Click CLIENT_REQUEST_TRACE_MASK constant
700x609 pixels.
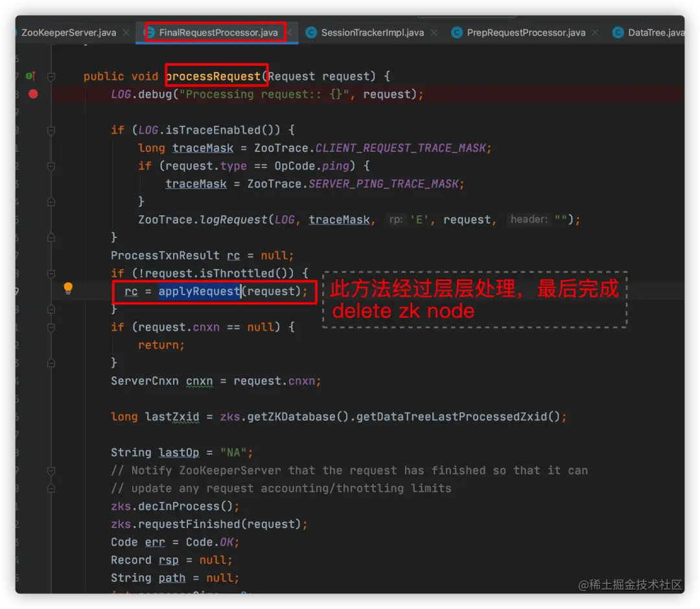401,148
